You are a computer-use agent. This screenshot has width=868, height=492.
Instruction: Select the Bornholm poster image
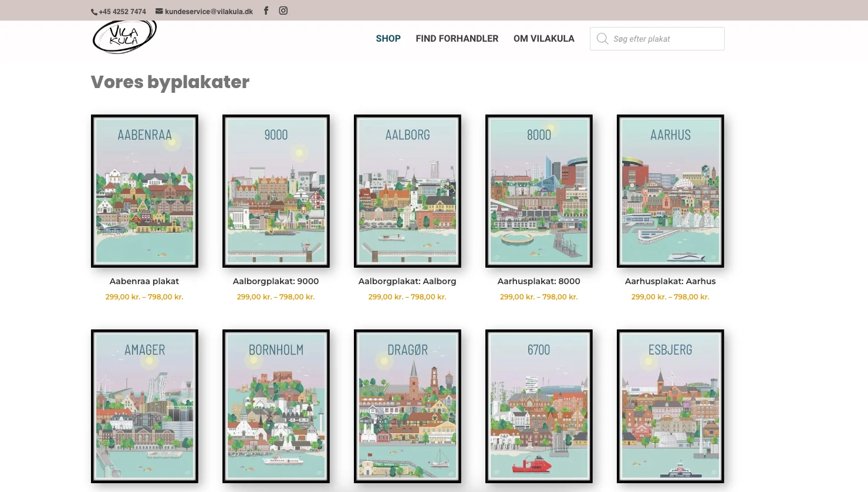(276, 406)
